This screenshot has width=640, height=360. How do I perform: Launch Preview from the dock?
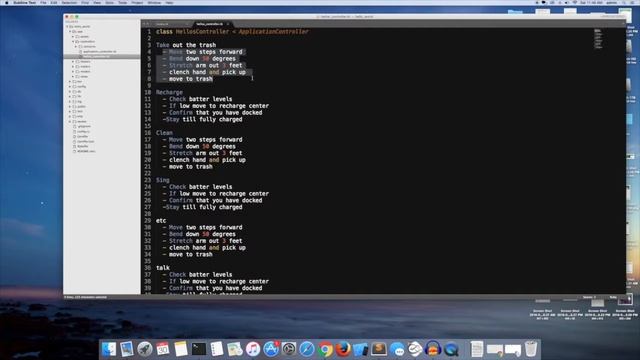pyautogui.click(x=127, y=349)
